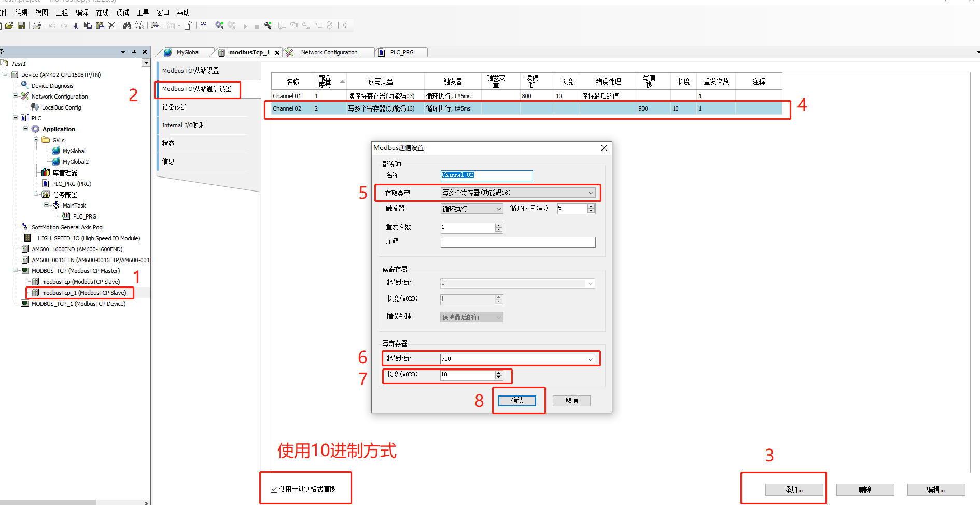This screenshot has height=505, width=980.
Task: Collapse the Device (AM402-CPU1608TP/TN) node
Action: [5, 74]
